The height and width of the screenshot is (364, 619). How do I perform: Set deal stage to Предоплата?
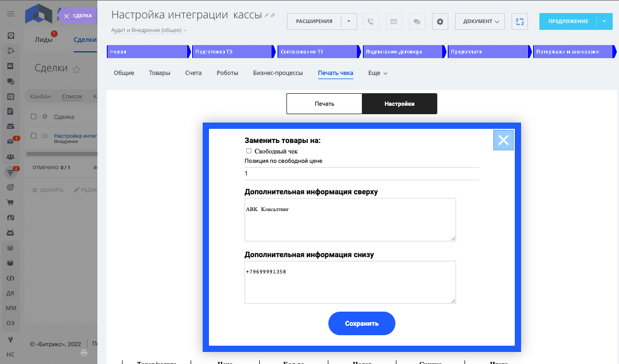[x=490, y=52]
